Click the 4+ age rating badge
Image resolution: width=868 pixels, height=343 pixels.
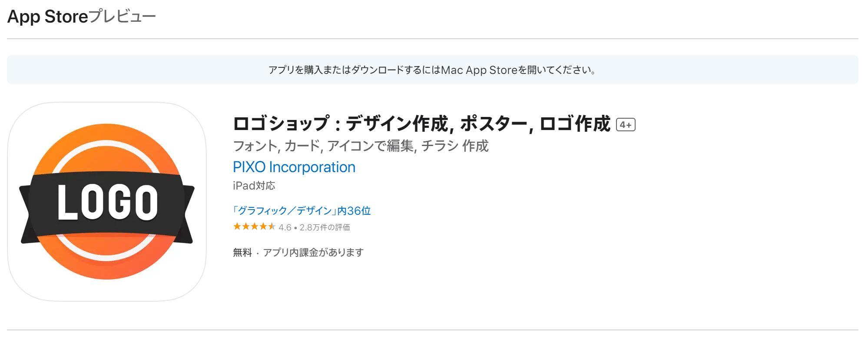(626, 125)
